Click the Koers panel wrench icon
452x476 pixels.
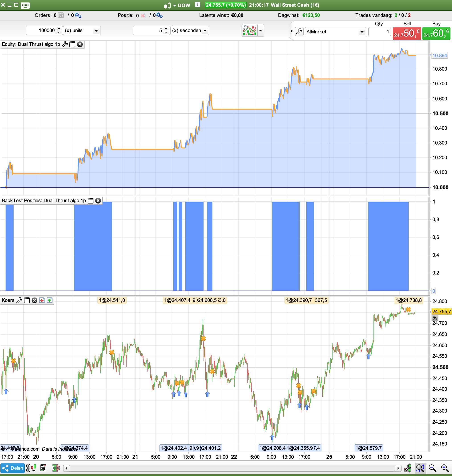coord(20,300)
